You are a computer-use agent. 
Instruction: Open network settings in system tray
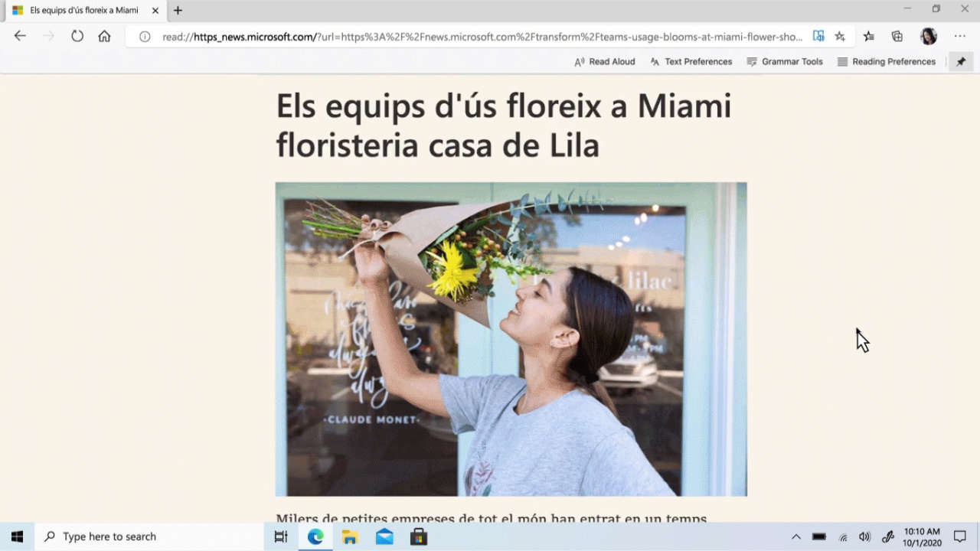point(843,536)
